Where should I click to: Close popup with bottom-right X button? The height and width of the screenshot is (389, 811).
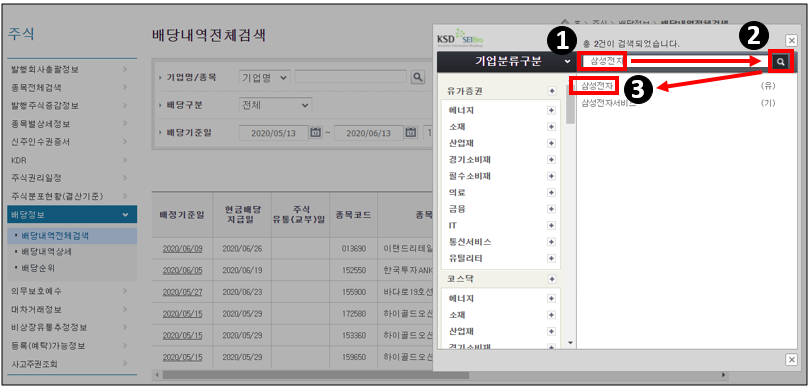(791, 360)
